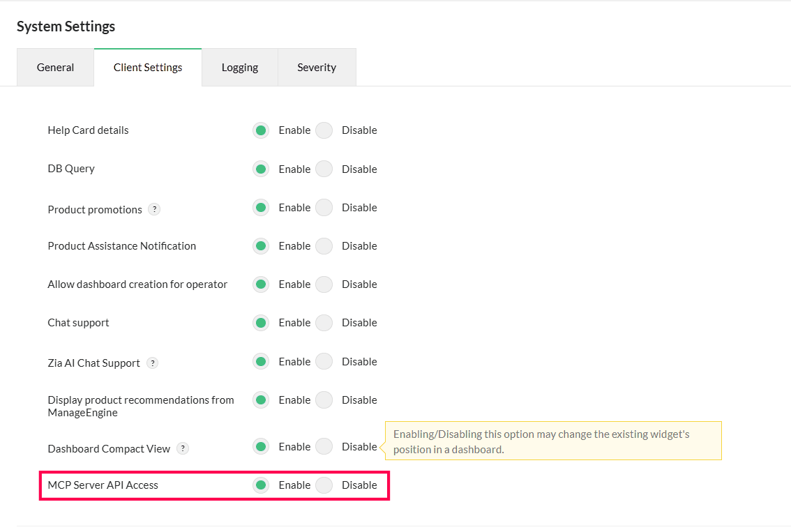Disable Display product recommendations from ManageEngine

(324, 400)
